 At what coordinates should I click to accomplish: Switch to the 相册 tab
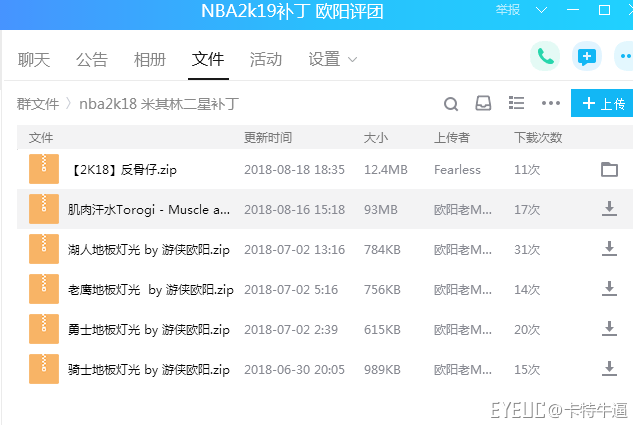point(150,60)
